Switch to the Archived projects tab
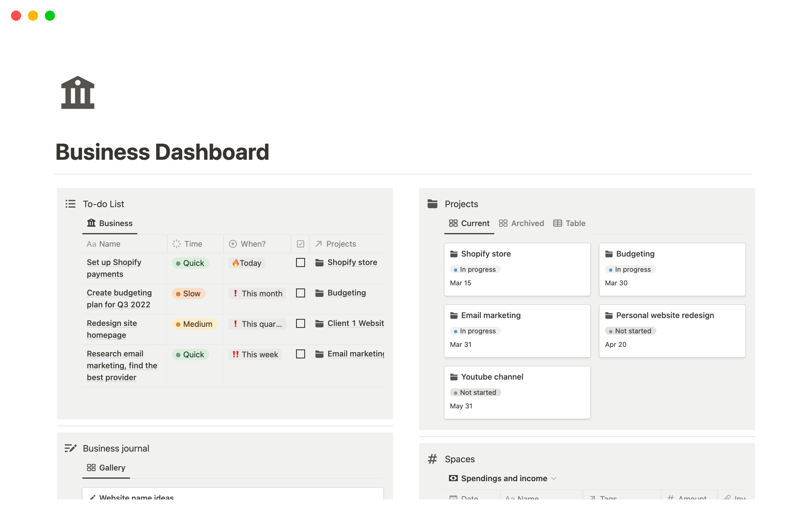Image resolution: width=812 pixels, height=508 pixels. (522, 223)
